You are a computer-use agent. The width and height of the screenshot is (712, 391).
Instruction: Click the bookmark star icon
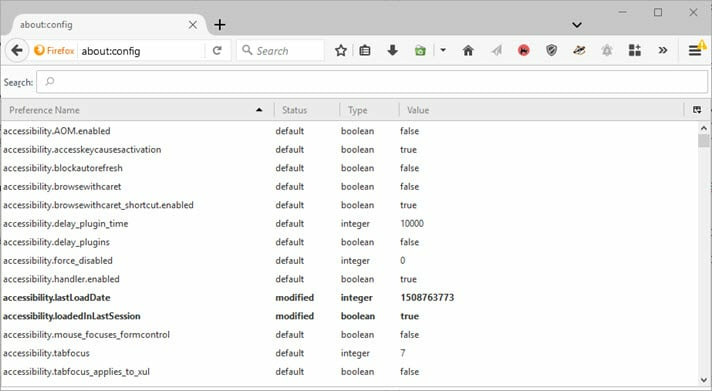pos(341,50)
